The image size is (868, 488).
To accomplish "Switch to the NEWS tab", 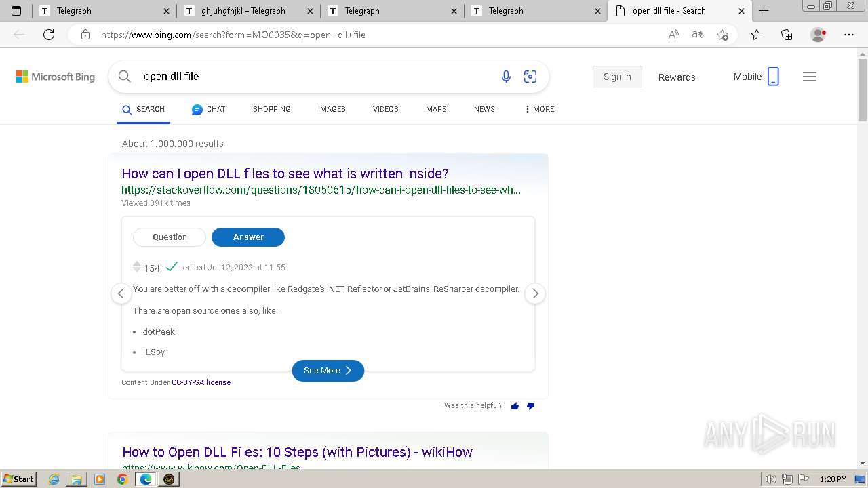I will pyautogui.click(x=484, y=109).
